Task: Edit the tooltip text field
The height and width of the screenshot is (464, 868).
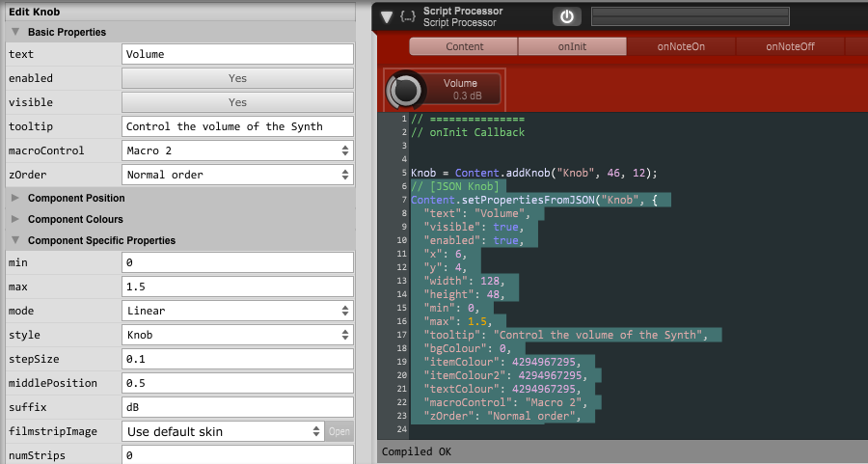Action: 237,126
